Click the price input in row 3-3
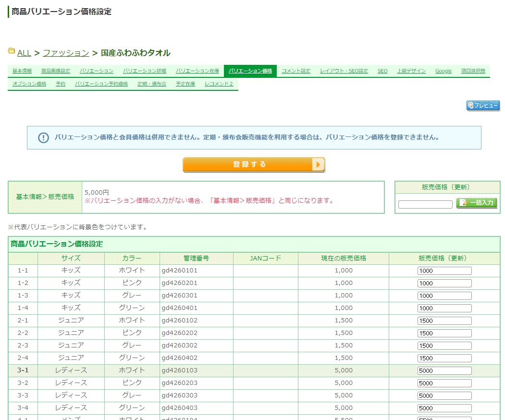 tap(444, 395)
